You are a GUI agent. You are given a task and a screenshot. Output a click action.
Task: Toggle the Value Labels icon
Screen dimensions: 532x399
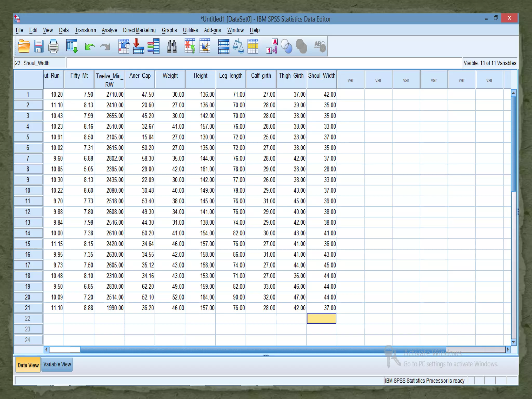[272, 47]
